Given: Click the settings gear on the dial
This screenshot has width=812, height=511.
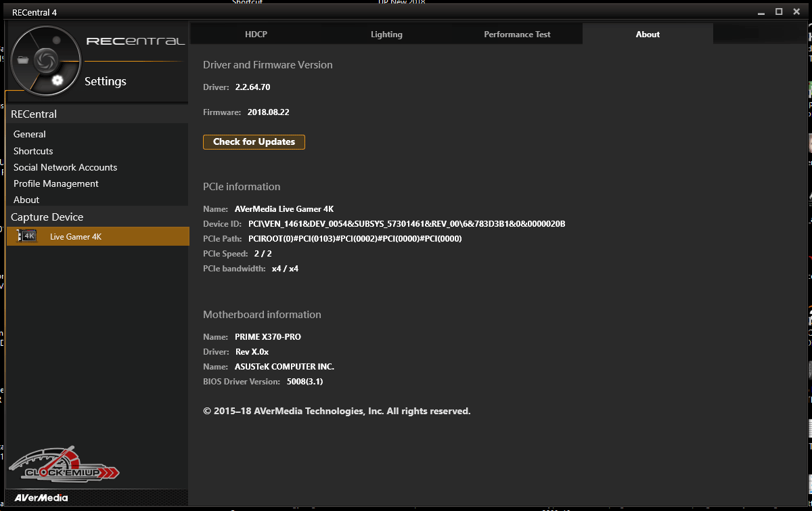Looking at the screenshot, I should point(58,81).
